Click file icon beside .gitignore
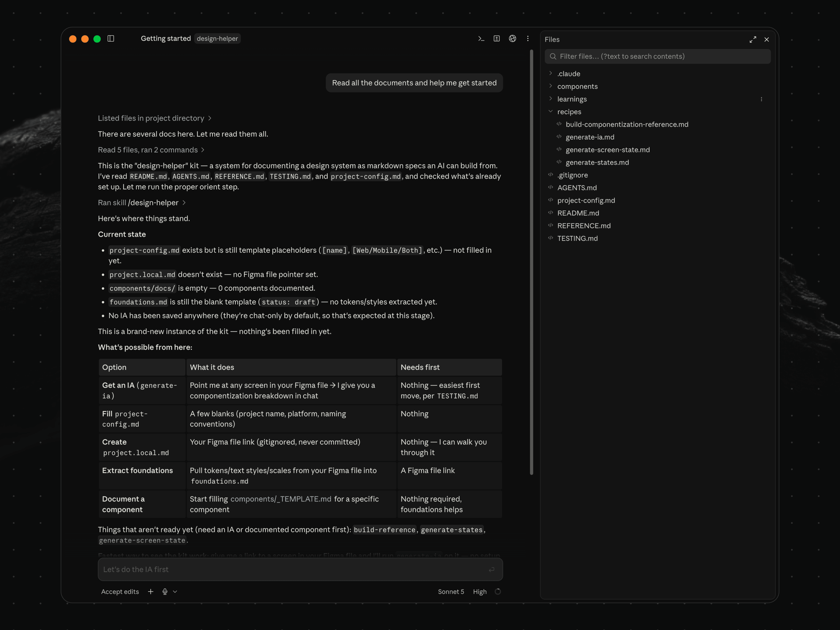The image size is (840, 630). coord(551,175)
